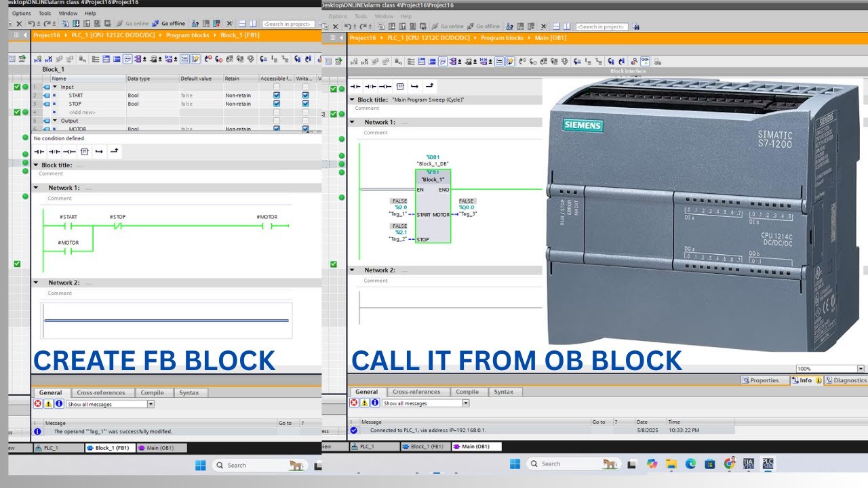
Task: Open branch icon in left Block_1 window
Action: tap(99, 152)
